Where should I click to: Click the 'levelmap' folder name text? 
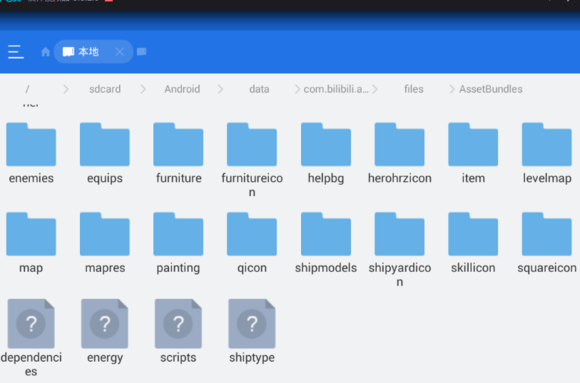tap(547, 179)
